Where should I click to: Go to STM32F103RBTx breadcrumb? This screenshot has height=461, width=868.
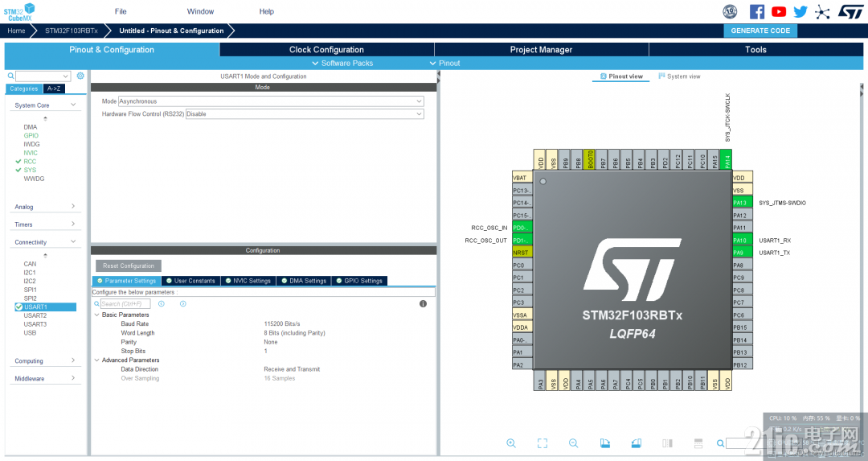point(72,31)
